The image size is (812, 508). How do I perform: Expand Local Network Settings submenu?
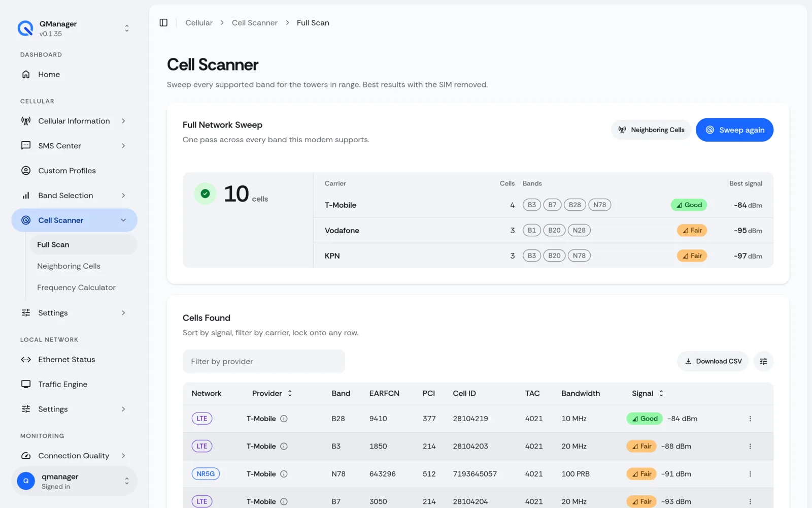coord(74,409)
